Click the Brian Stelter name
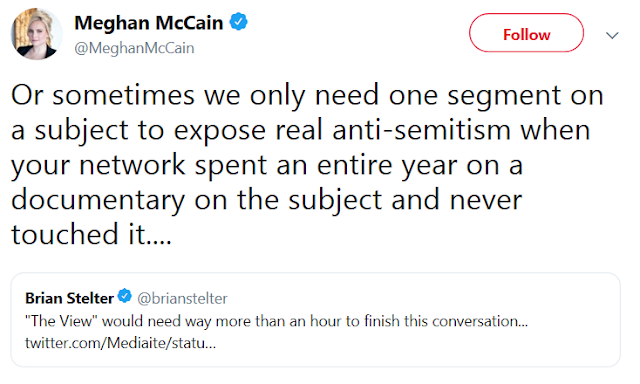This screenshot has width=640, height=384. [x=69, y=298]
